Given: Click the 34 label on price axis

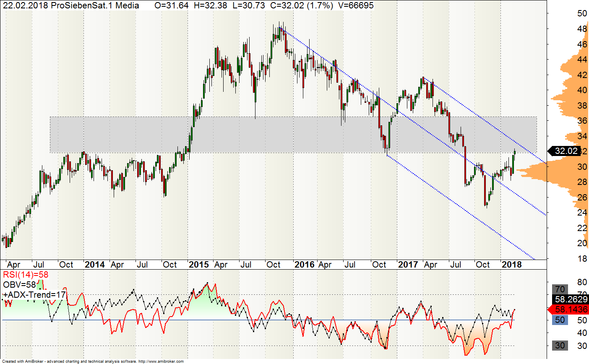Looking at the screenshot, I should tap(582, 136).
